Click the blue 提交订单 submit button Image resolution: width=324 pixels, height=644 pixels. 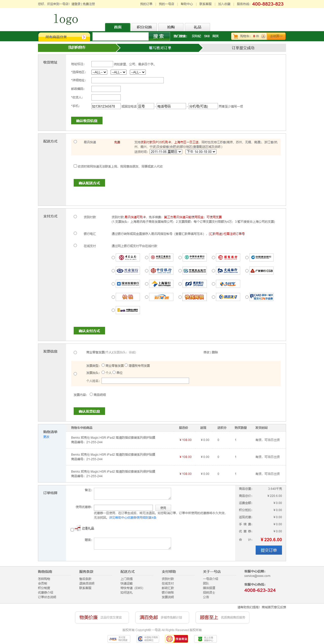[269, 550]
